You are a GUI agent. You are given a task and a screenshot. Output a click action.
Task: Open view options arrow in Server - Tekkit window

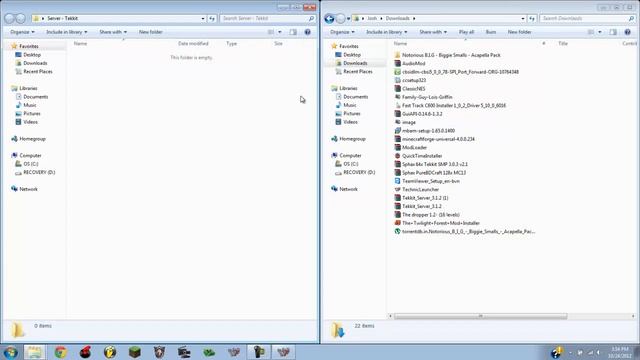tap(280, 32)
